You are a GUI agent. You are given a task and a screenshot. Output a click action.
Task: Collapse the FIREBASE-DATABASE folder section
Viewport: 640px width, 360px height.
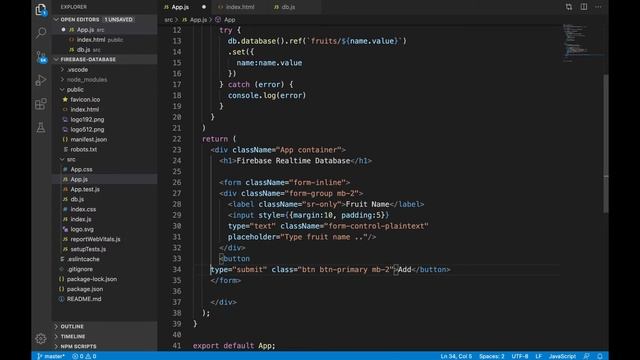point(104,59)
